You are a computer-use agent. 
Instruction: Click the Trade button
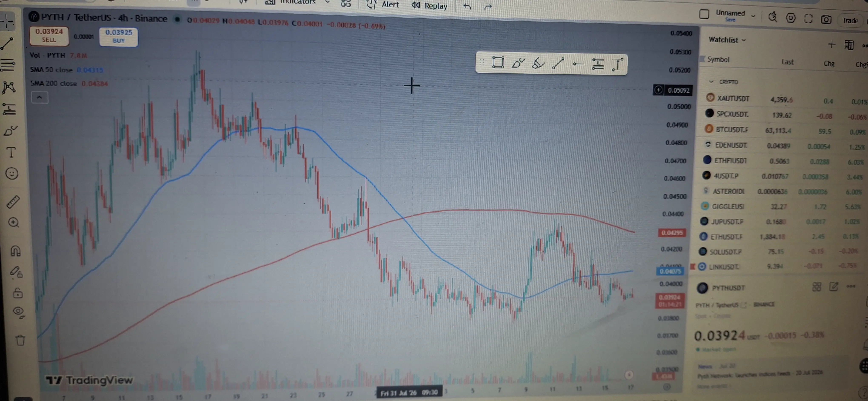(850, 21)
